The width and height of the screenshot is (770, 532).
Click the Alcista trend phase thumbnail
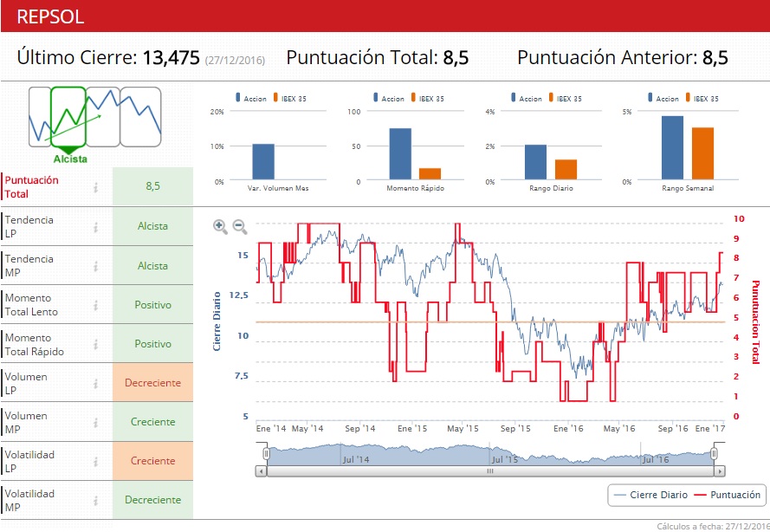click(68, 117)
